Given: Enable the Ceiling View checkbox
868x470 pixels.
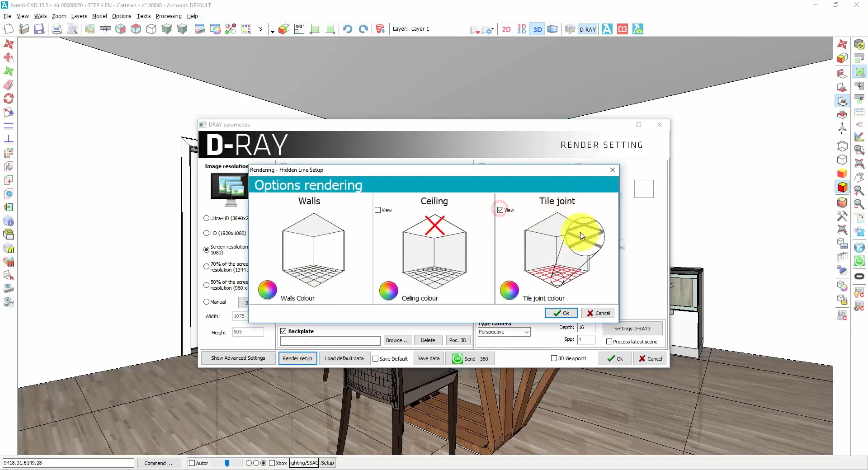Looking at the screenshot, I should [378, 210].
